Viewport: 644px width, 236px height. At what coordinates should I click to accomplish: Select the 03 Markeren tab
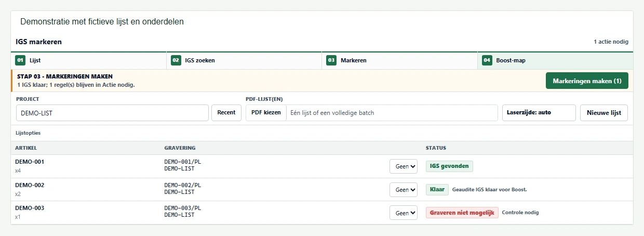(x=399, y=60)
